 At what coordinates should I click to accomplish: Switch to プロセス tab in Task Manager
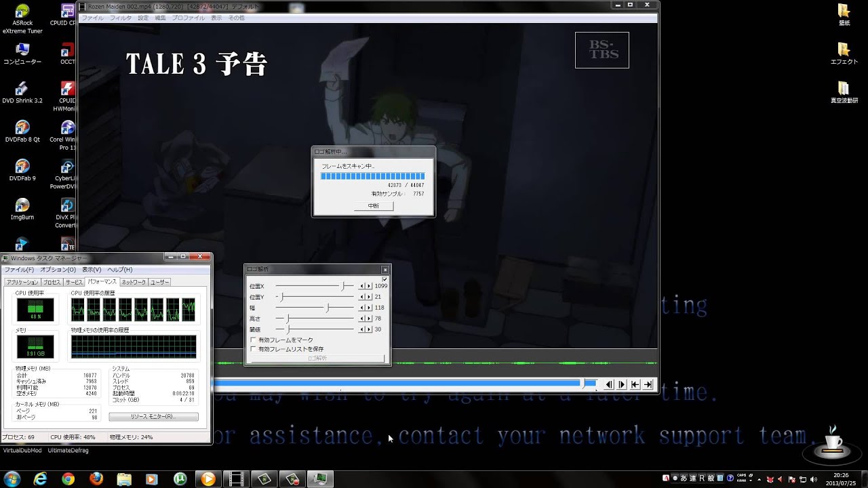pyautogui.click(x=52, y=282)
